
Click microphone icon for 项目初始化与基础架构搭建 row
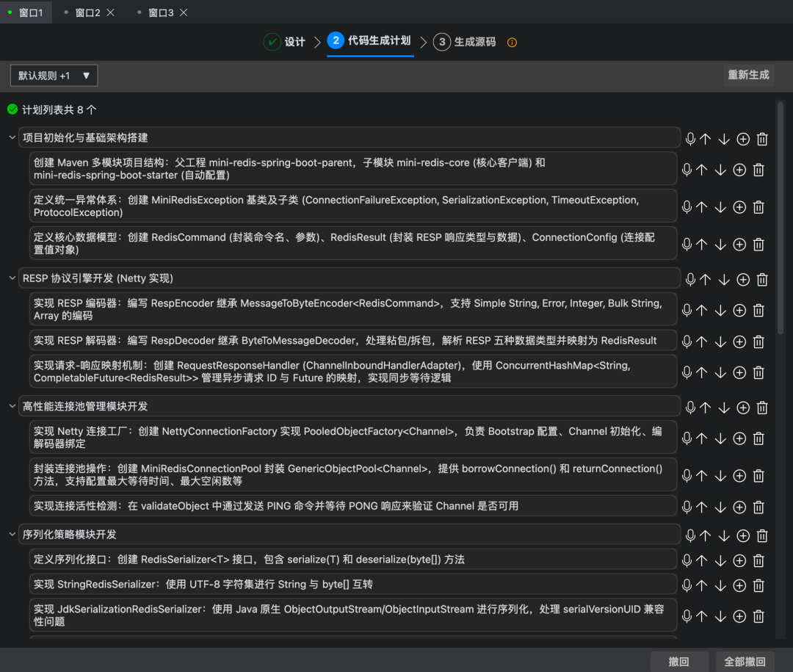point(690,139)
